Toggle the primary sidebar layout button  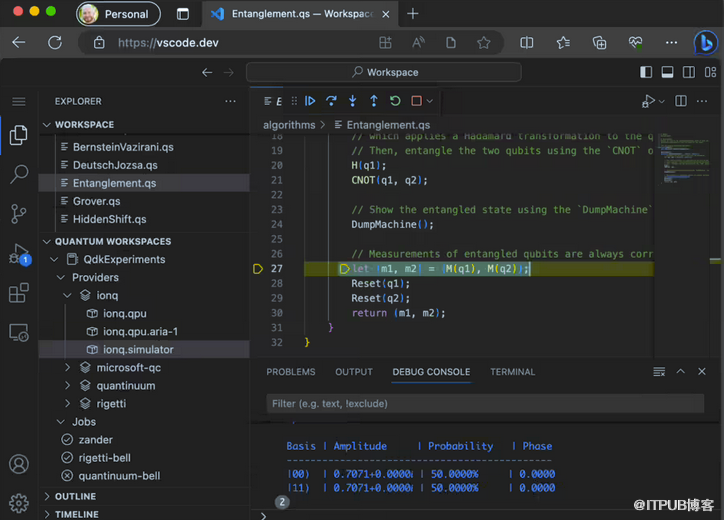click(645, 72)
